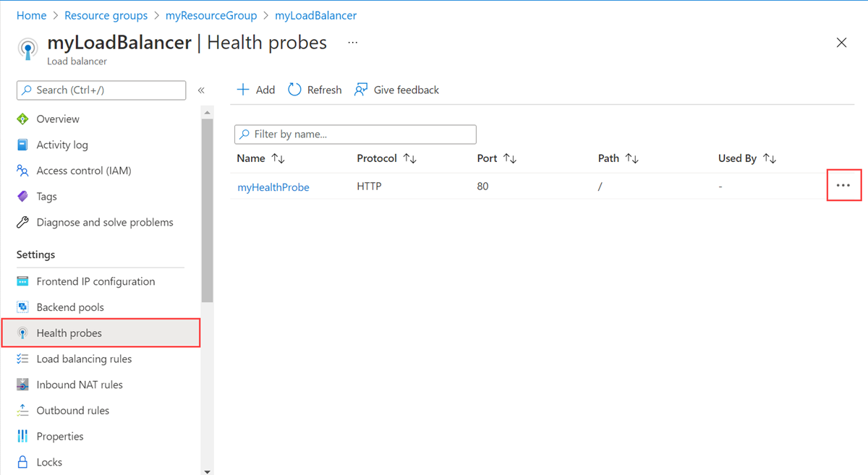Click the Diagnose and solve problems wrench icon
This screenshot has width=868, height=475.
tap(22, 222)
